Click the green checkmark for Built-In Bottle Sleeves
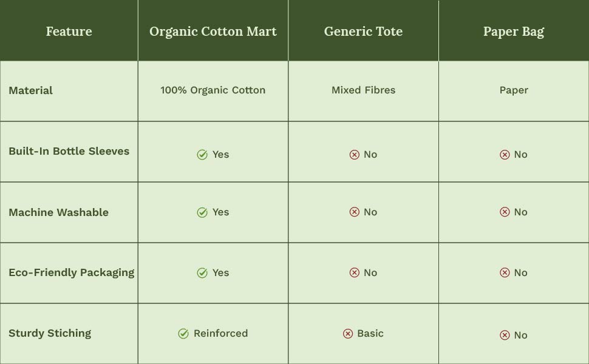This screenshot has width=589, height=364. click(x=202, y=155)
